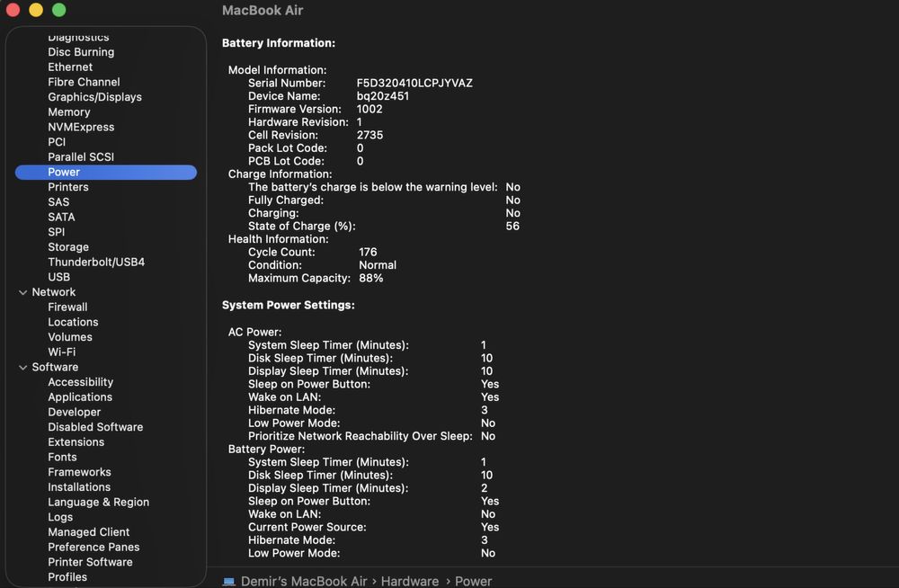The width and height of the screenshot is (899, 588).
Task: Collapse the Network section chevron
Action: 23,292
